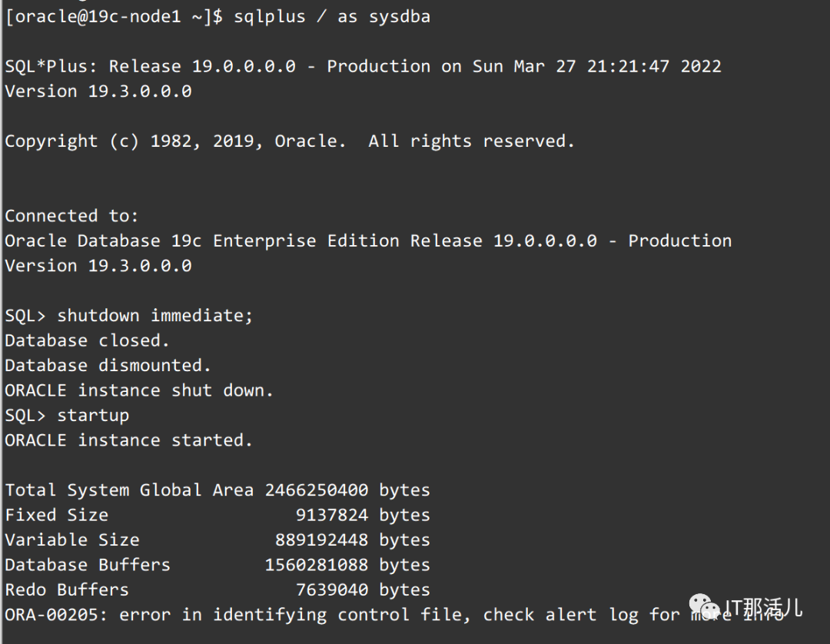
Task: Click the SQL*Plus Release 19.0.0.0.0 line
Action: coord(363,66)
